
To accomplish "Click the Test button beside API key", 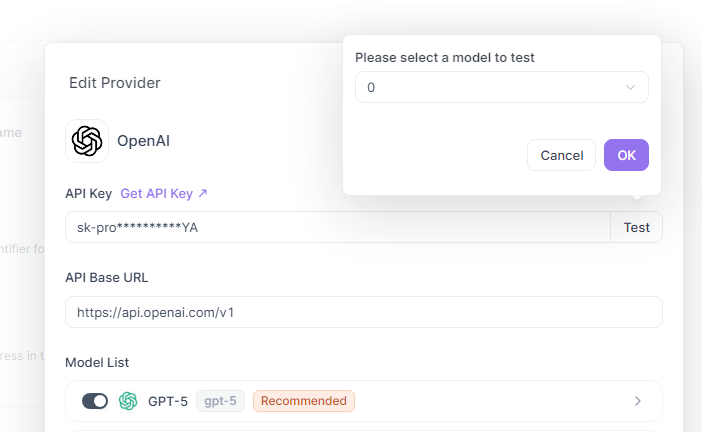I will [636, 227].
